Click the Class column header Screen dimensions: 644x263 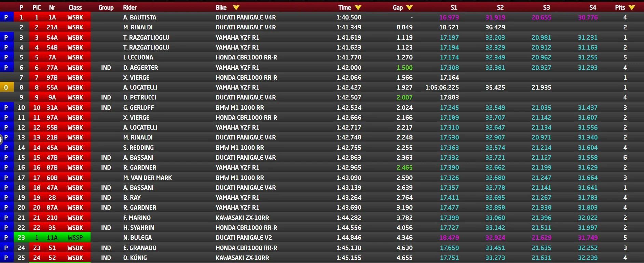(x=75, y=8)
